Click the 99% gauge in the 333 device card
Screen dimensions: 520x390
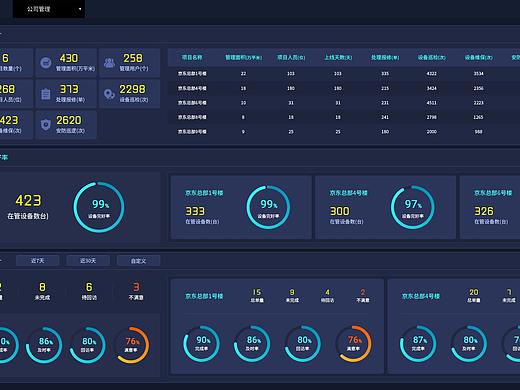click(x=268, y=207)
